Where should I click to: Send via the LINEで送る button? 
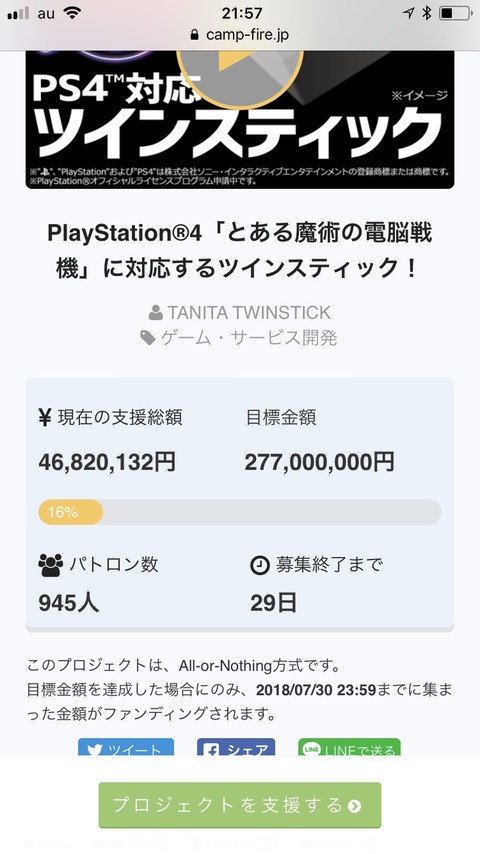pos(349,748)
